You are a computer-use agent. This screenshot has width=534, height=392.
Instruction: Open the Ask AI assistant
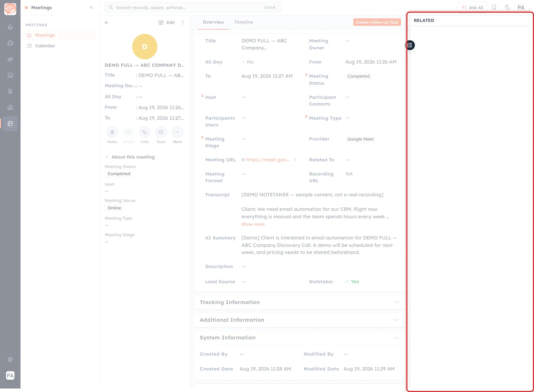point(472,7)
